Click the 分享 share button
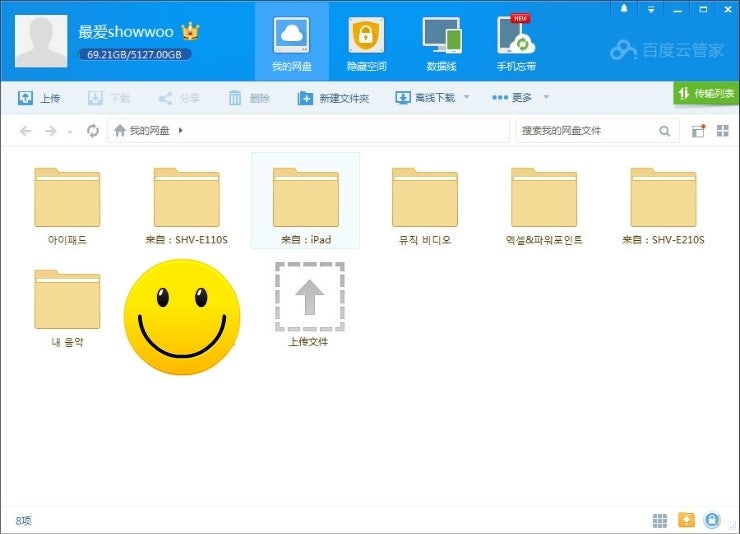Viewport: 740px width, 534px height. click(x=179, y=98)
